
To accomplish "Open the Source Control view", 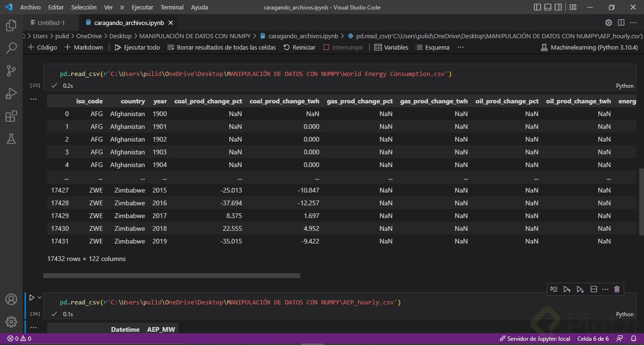I will click(x=11, y=71).
